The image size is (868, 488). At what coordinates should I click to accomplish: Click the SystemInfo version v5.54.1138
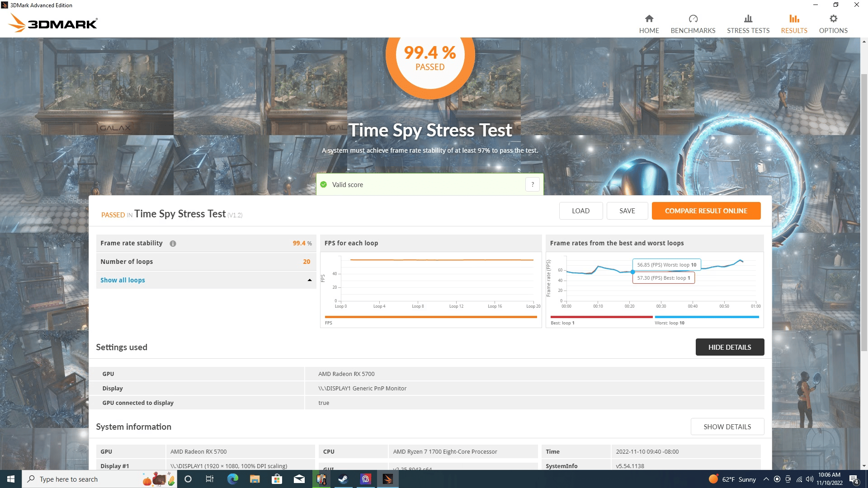630,466
